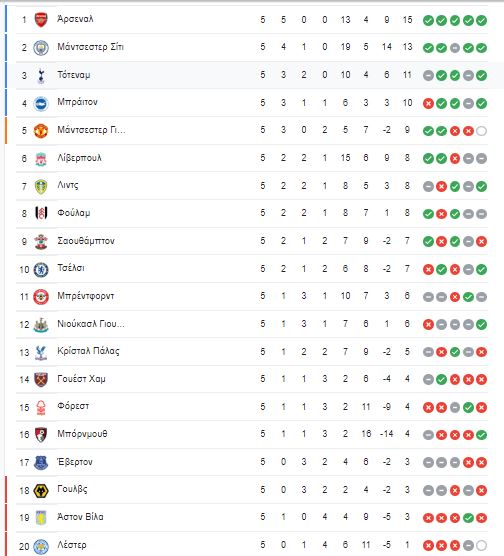Click the Brentford bee badge

pyautogui.click(x=41, y=297)
